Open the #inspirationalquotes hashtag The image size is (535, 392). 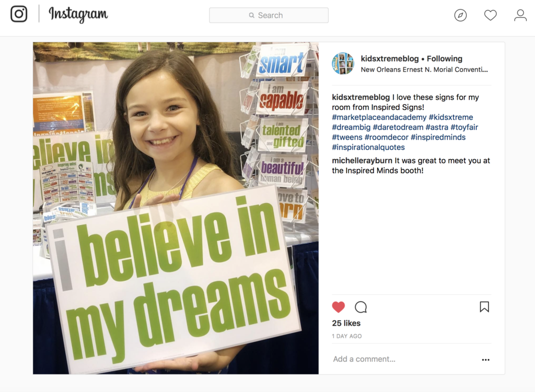click(368, 147)
